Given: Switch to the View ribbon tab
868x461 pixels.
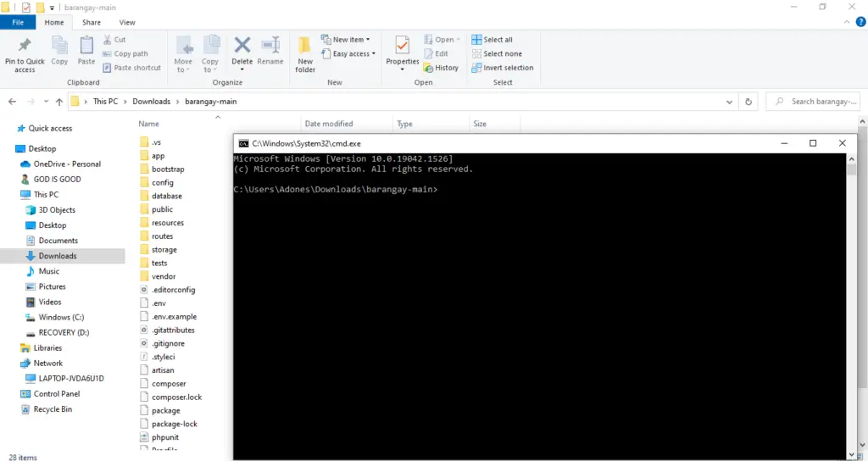Looking at the screenshot, I should (127, 22).
